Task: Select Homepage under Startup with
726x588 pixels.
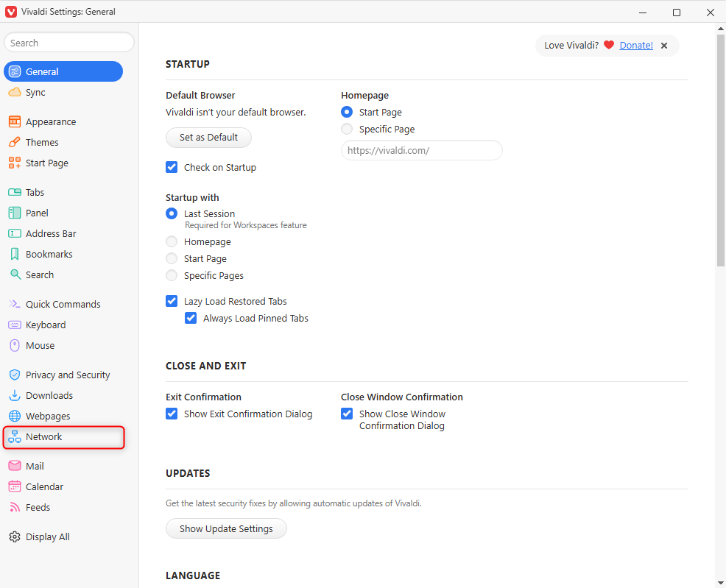Action: point(172,241)
